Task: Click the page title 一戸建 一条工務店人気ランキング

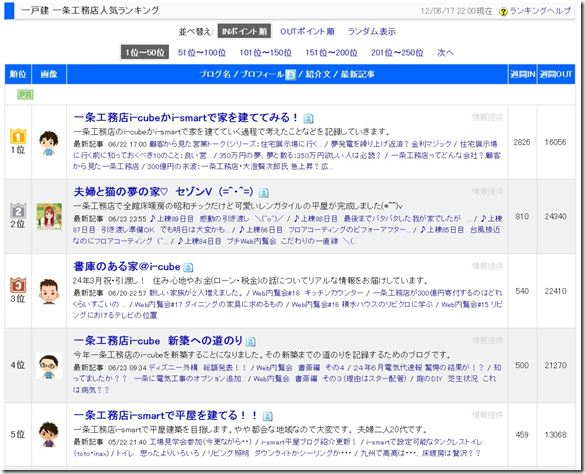Action: [x=90, y=10]
